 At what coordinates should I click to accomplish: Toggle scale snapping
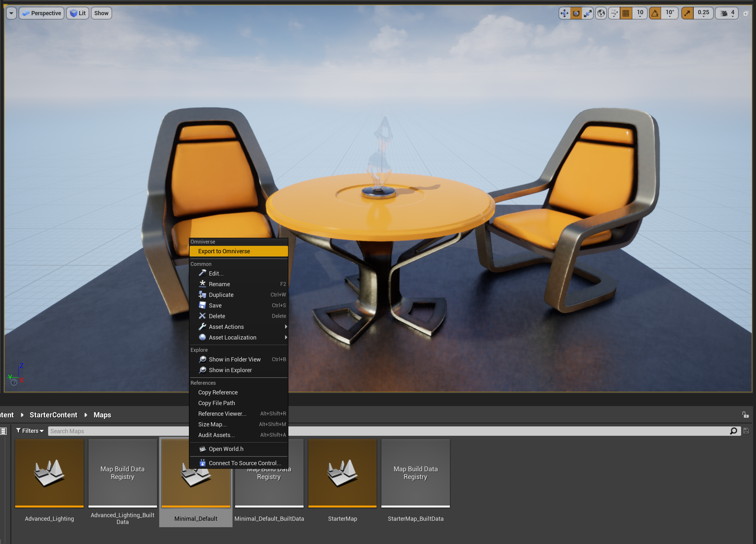pos(687,13)
